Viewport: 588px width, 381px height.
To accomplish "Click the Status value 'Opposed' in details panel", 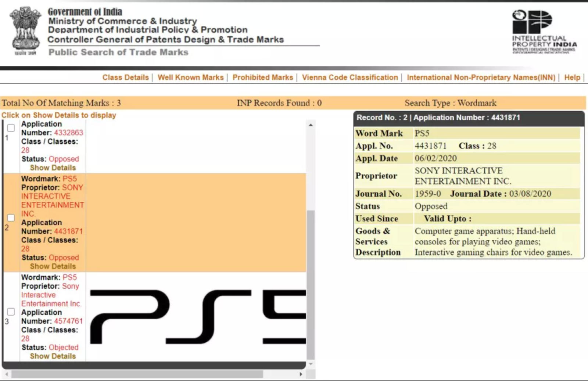I will [x=431, y=206].
